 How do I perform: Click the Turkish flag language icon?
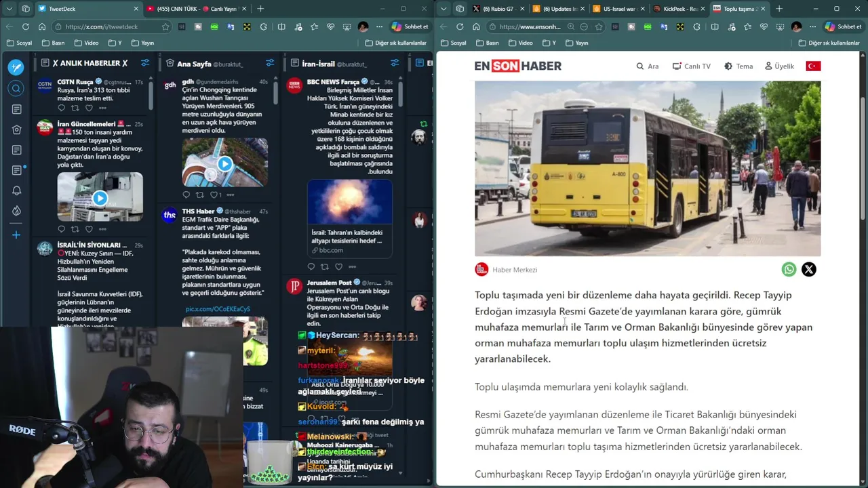click(813, 66)
